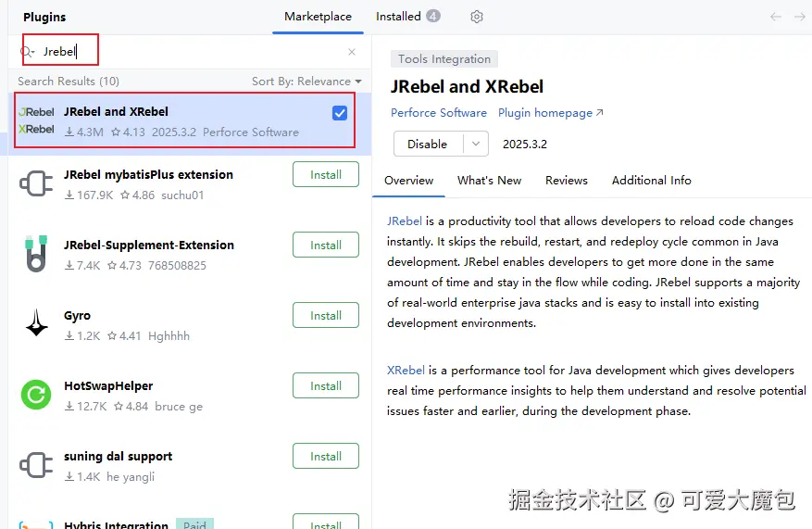Click the 4.86 star rating
The image size is (812, 529).
(x=137, y=195)
